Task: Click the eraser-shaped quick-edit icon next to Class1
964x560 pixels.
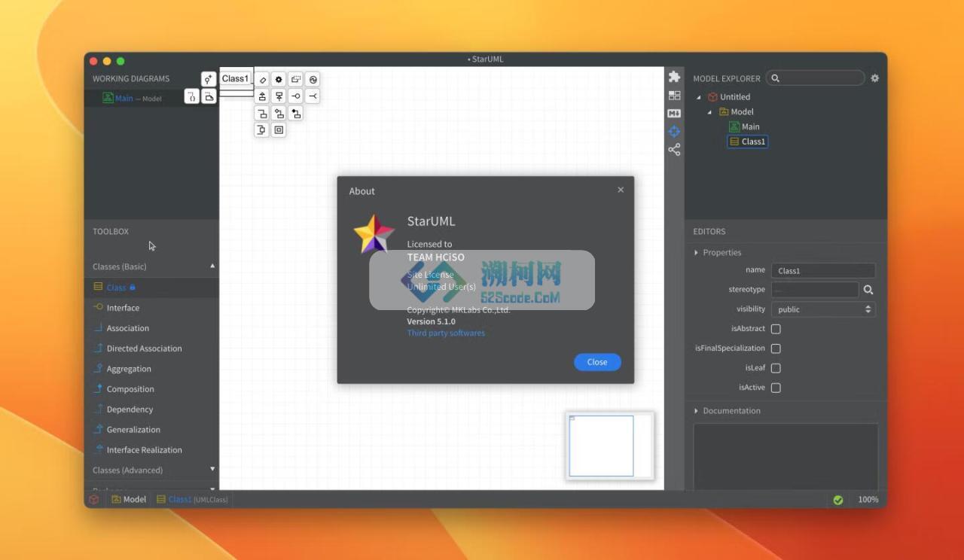Action: 262,79
